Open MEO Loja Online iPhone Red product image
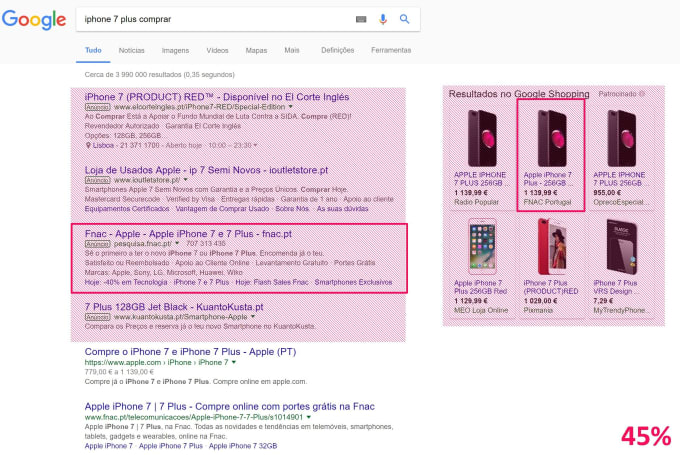 pos(482,246)
